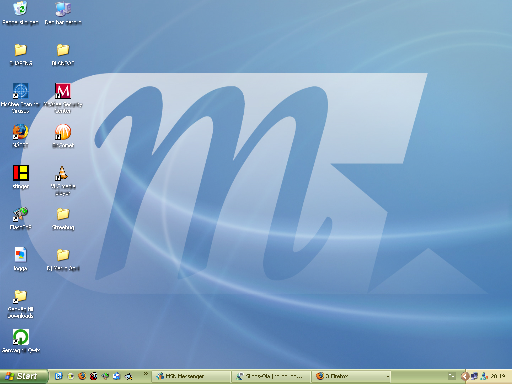Open the image file icon on the desktop
Screen dimensions: 512x384
point(20,255)
